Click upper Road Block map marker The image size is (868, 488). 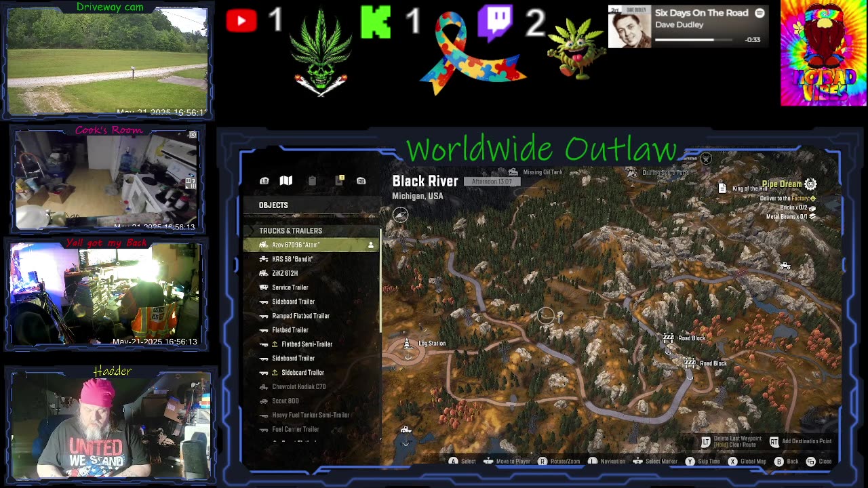[669, 338]
